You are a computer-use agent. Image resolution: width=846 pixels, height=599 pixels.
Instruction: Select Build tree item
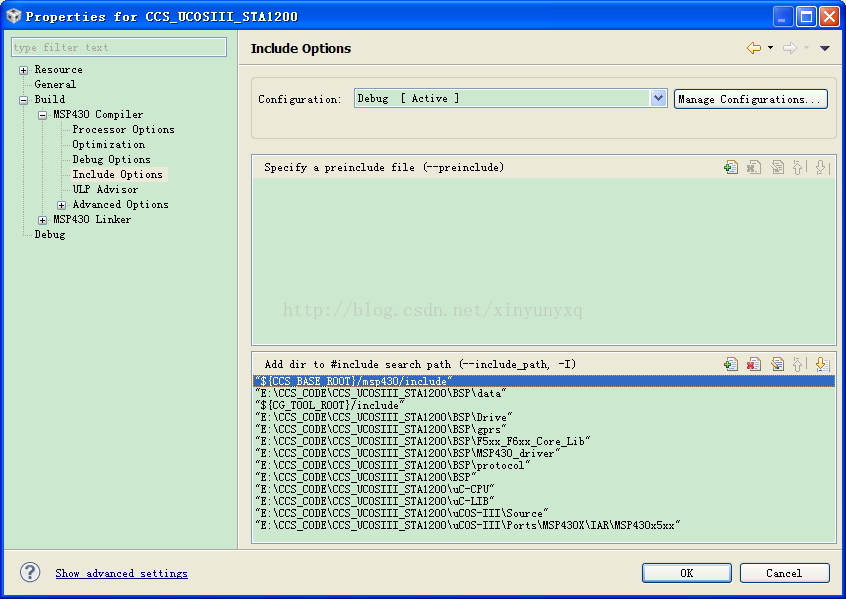[50, 99]
